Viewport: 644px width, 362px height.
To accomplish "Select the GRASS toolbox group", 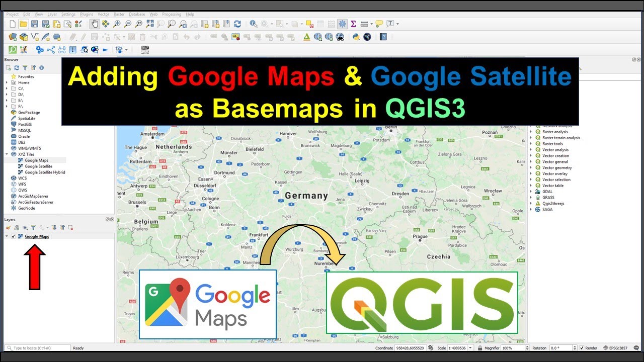I will point(548,198).
